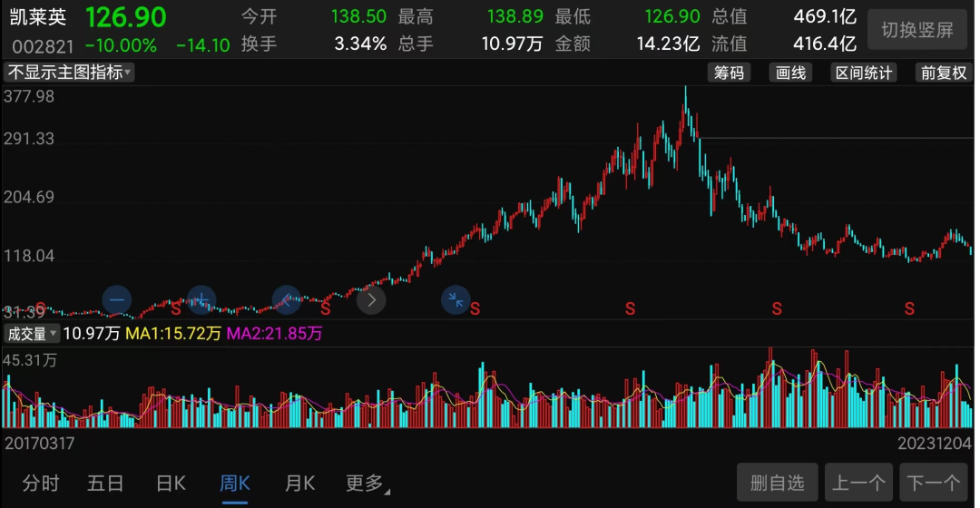Screen dimensions: 980x508
Task: Click 切换竖屏 button
Action: coord(916,30)
